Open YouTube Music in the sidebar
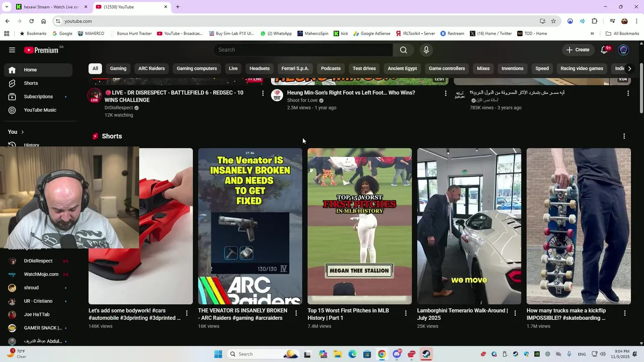 [x=38, y=110]
